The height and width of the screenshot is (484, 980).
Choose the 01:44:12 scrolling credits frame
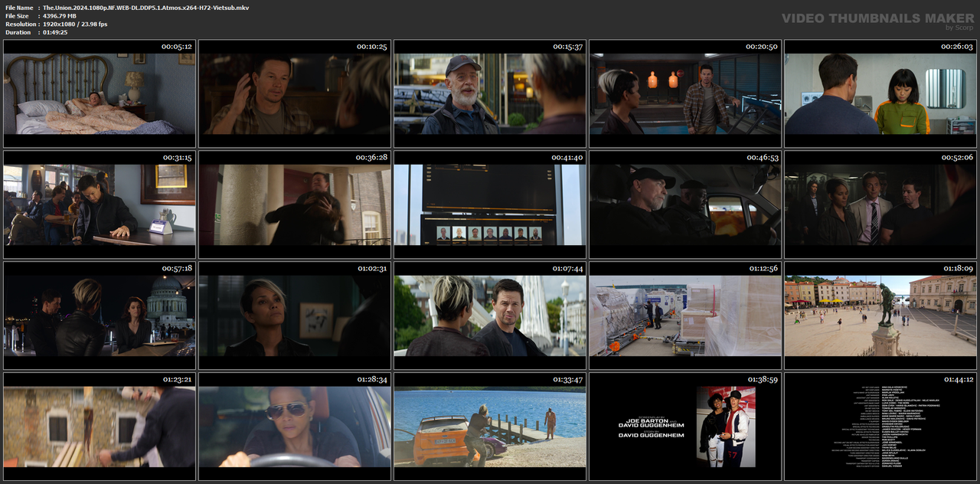880,427
